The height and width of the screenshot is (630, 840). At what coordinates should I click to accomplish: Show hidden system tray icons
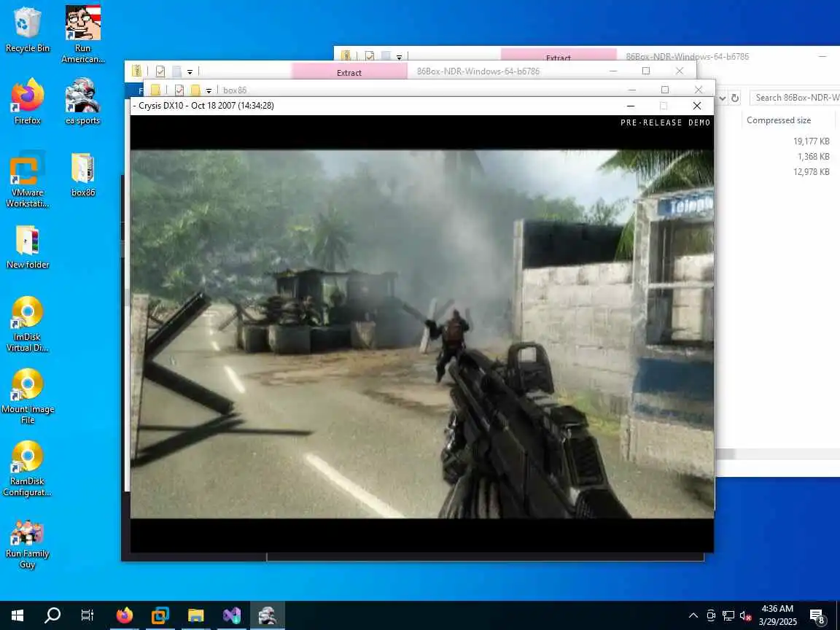coord(693,615)
